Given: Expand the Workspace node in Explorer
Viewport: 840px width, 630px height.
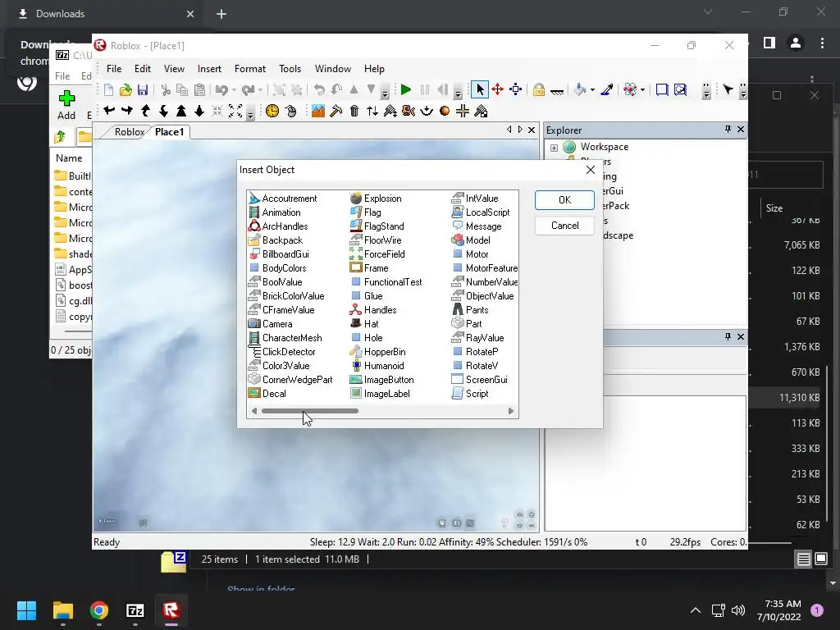Looking at the screenshot, I should tap(554, 148).
